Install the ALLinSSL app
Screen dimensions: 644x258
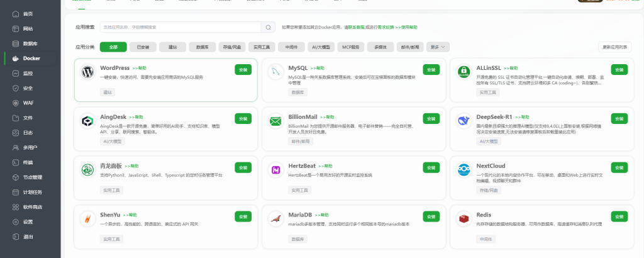coord(619,70)
